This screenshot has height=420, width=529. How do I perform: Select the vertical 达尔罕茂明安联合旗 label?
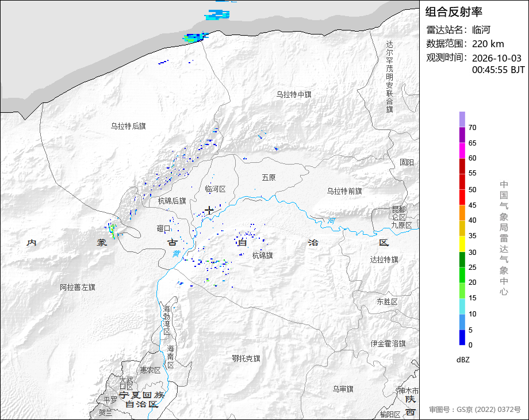(x=390, y=77)
